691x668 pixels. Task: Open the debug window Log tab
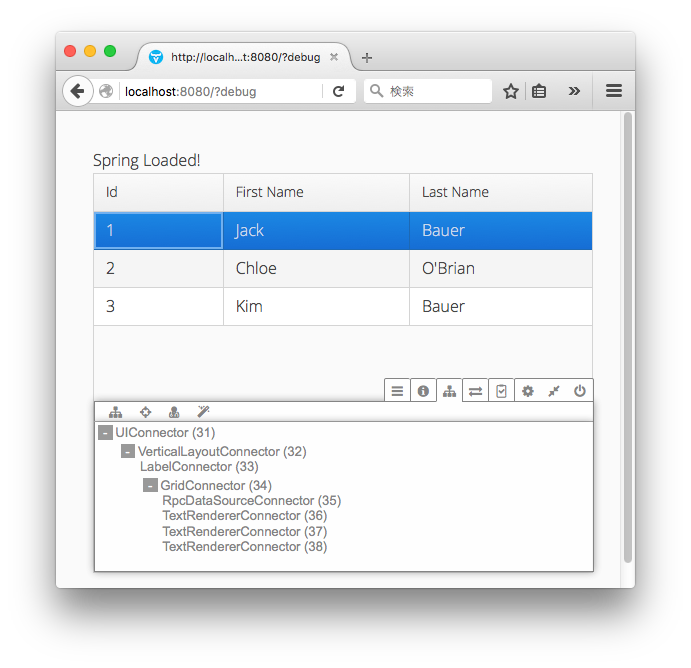397,391
